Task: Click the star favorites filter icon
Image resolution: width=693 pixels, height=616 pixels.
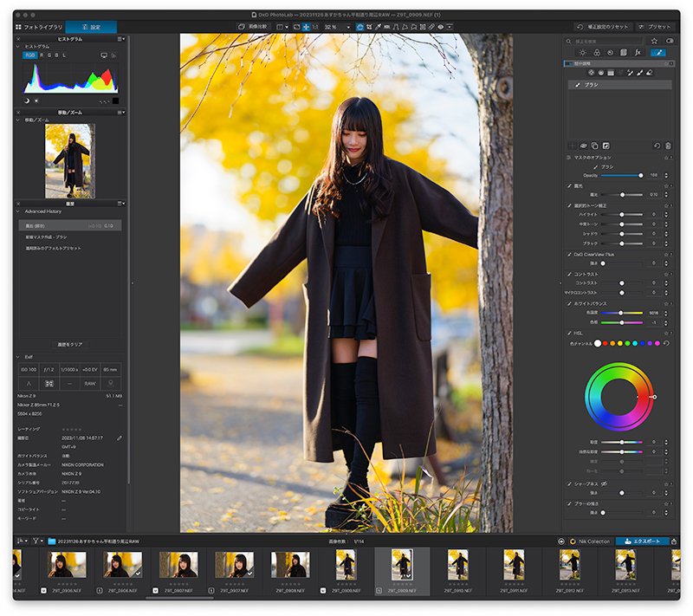Action: [654, 41]
